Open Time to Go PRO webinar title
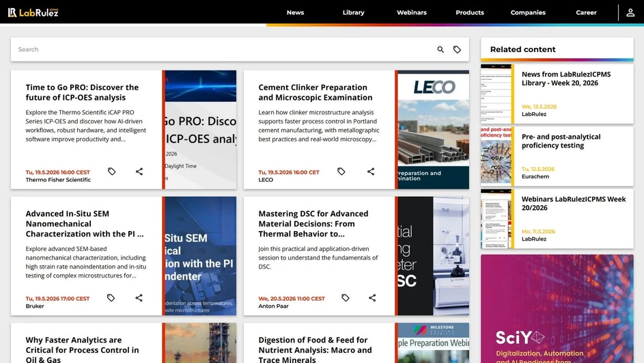 pyautogui.click(x=82, y=92)
